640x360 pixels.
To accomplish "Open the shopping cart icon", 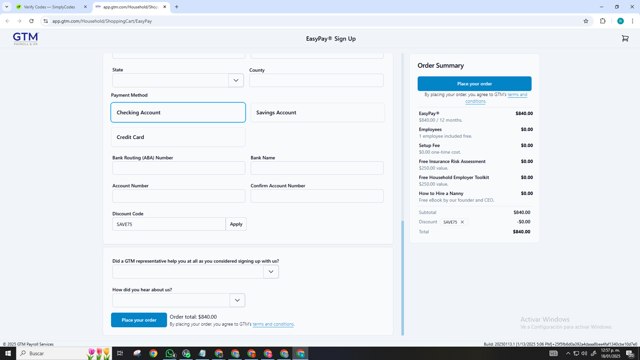I will click(x=625, y=38).
